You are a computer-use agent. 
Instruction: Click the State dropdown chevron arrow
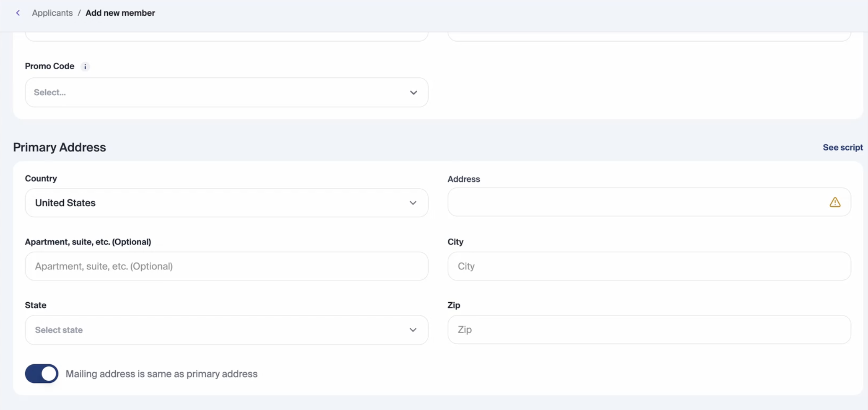click(413, 330)
